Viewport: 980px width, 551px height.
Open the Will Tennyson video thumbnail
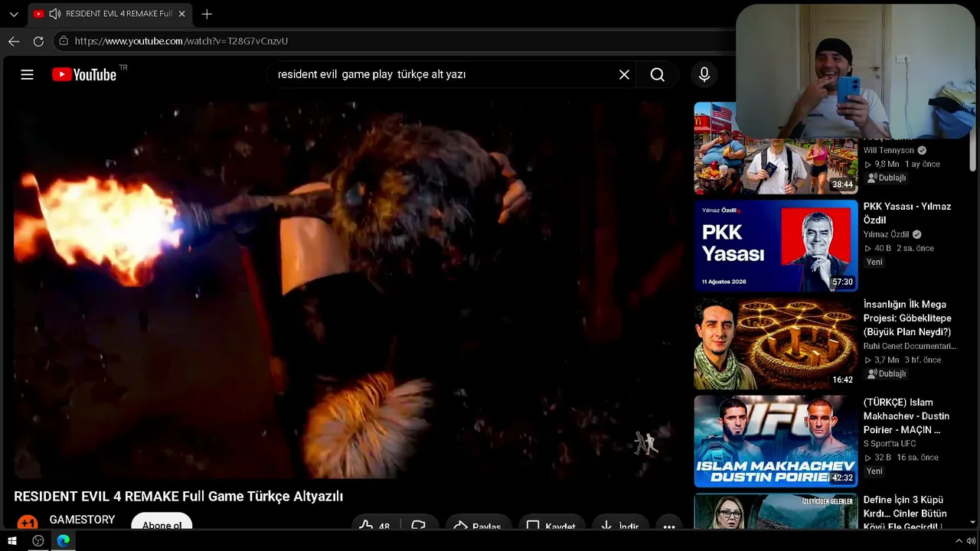click(x=776, y=148)
